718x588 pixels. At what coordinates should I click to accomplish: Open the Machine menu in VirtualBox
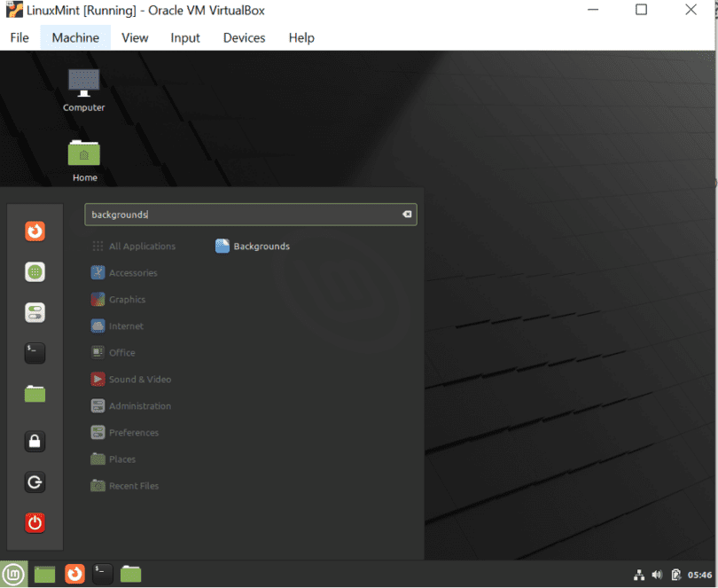[74, 37]
